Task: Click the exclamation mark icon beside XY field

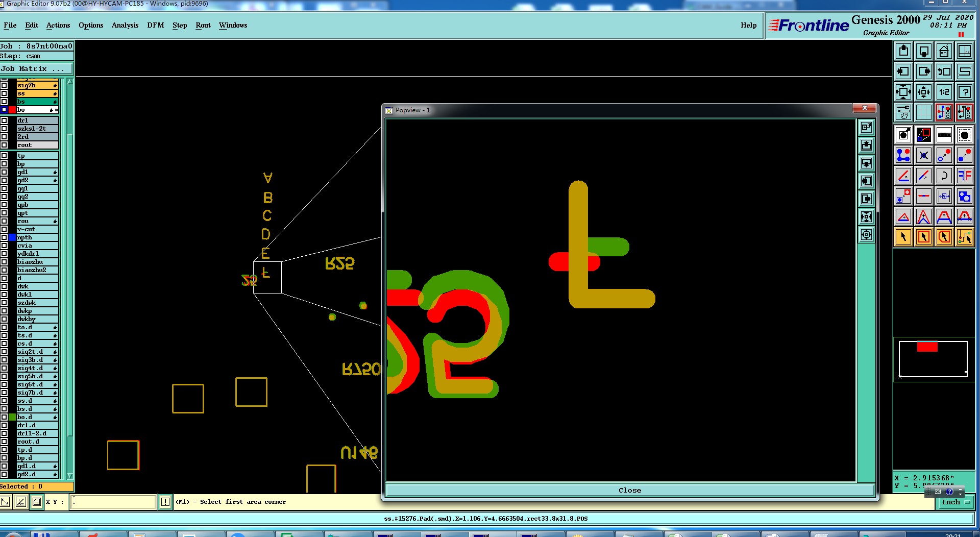Action: click(165, 502)
